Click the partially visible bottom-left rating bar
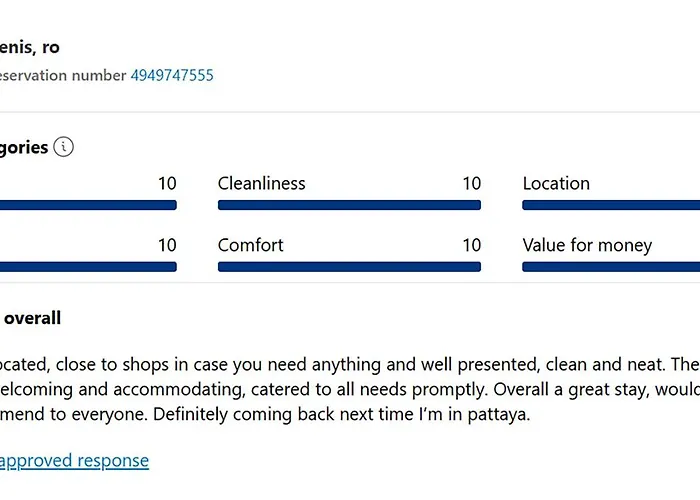 click(88, 267)
